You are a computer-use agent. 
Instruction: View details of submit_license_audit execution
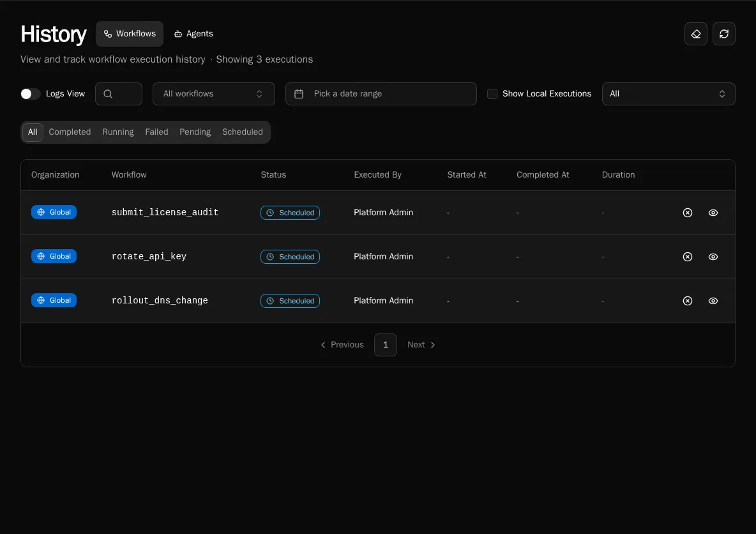coord(713,213)
